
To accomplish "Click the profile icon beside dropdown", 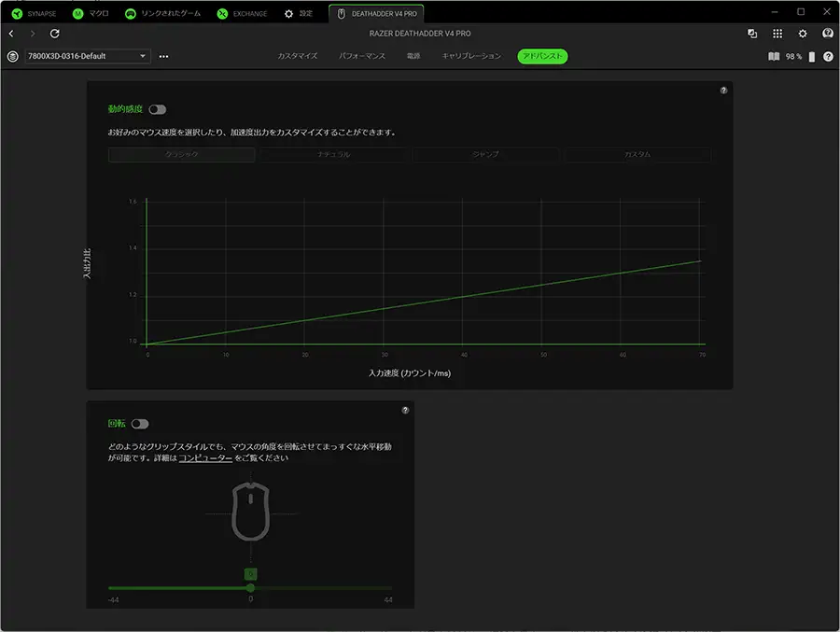I will (13, 56).
